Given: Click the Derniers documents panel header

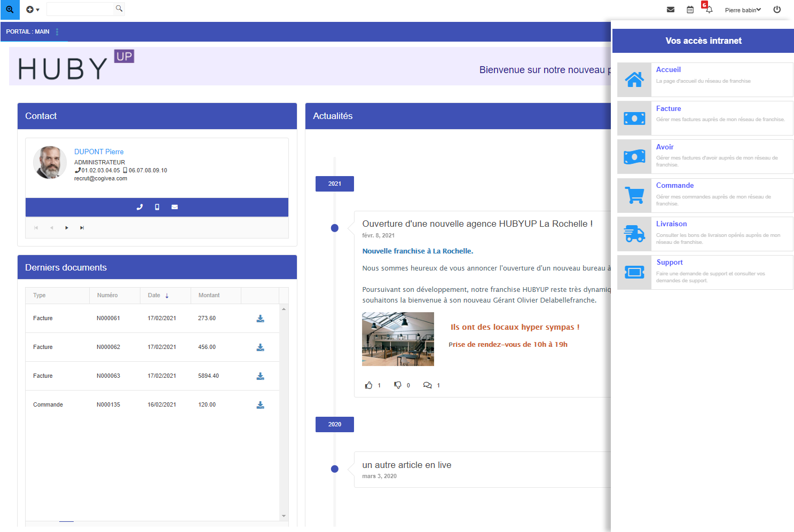Looking at the screenshot, I should coord(157,267).
